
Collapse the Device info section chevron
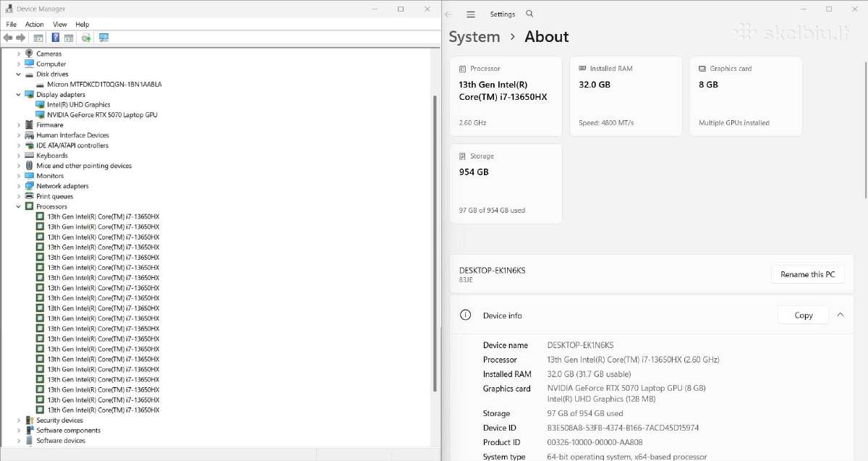pos(840,315)
